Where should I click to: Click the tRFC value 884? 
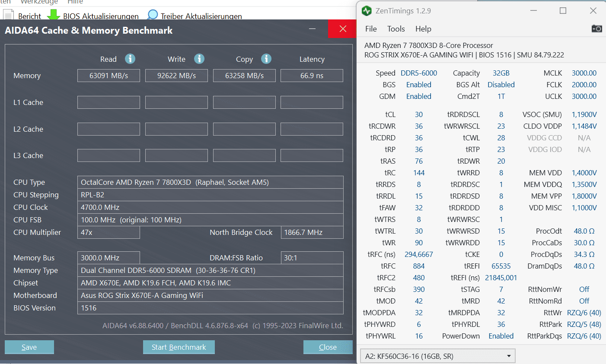(419, 266)
